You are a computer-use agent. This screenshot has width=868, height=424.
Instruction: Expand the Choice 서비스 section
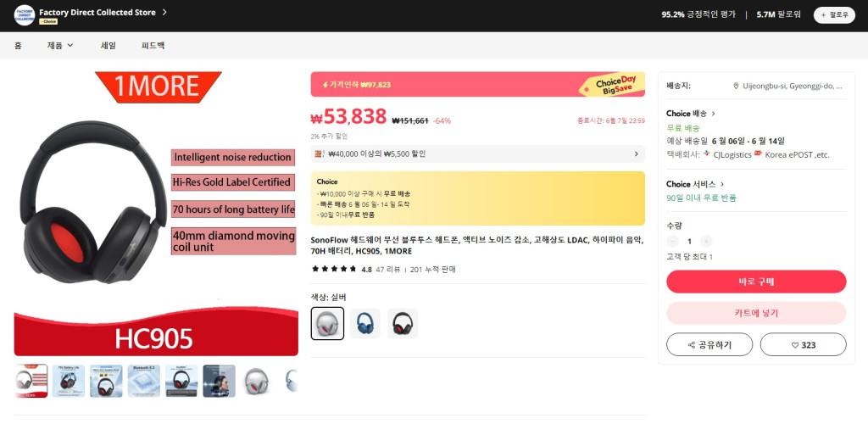click(695, 184)
